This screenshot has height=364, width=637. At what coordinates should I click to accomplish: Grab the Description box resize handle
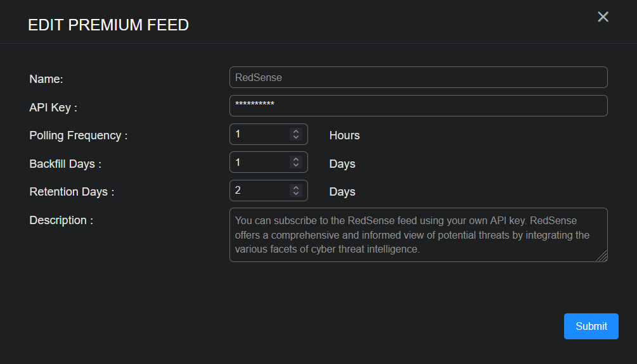[602, 256]
